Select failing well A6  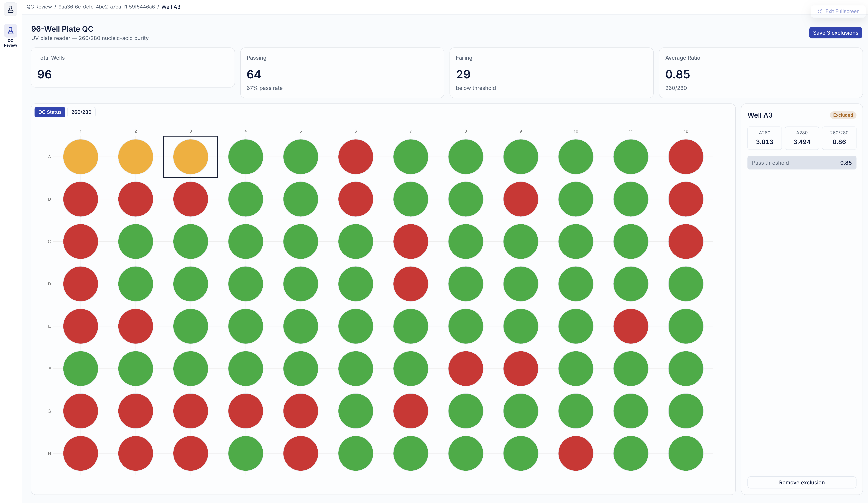click(356, 157)
